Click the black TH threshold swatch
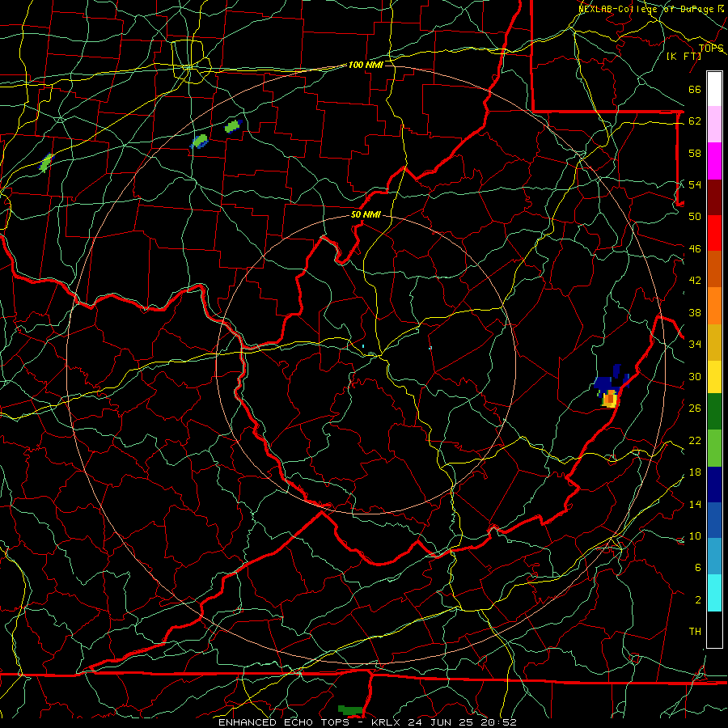 pyautogui.click(x=714, y=629)
